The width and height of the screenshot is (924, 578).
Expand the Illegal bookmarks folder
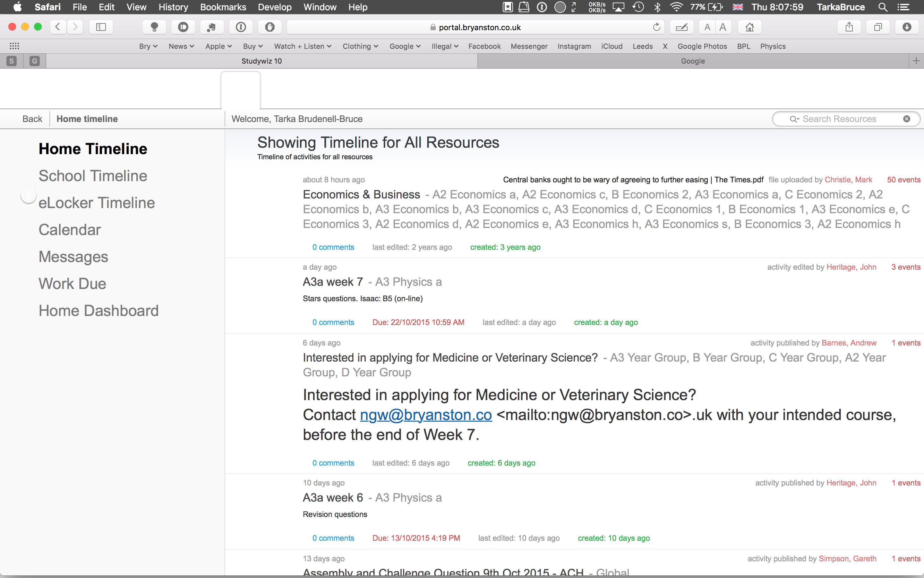point(445,46)
